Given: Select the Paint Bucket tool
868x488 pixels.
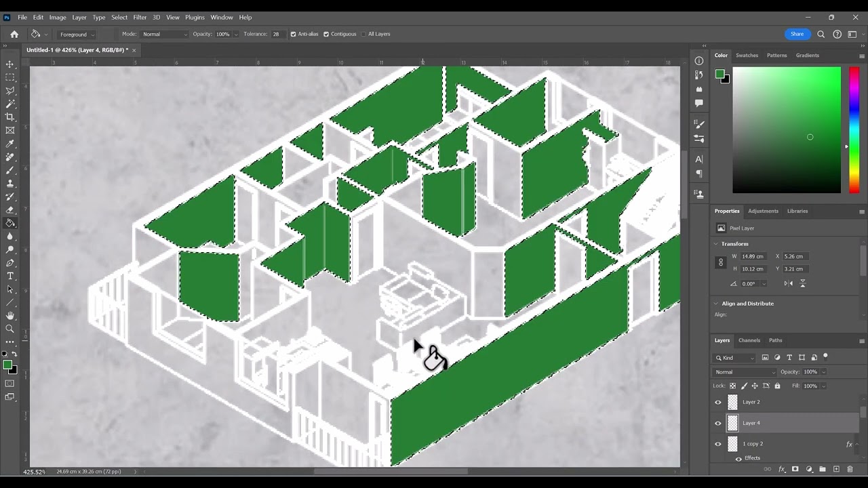Looking at the screenshot, I should pyautogui.click(x=10, y=223).
